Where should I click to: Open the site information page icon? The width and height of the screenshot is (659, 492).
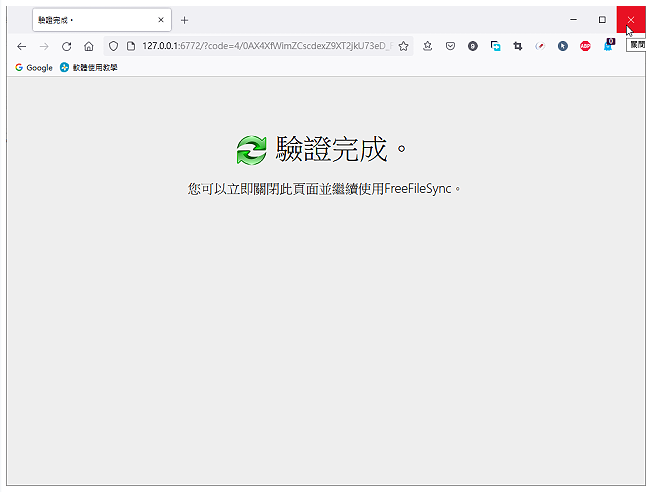click(131, 46)
